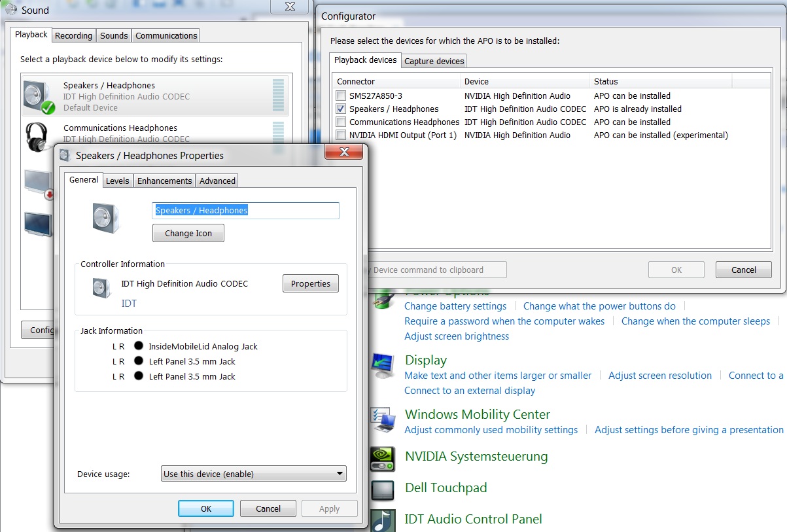Click the Sound window title speaker icon
The width and height of the screenshot is (787, 532).
(x=10, y=10)
